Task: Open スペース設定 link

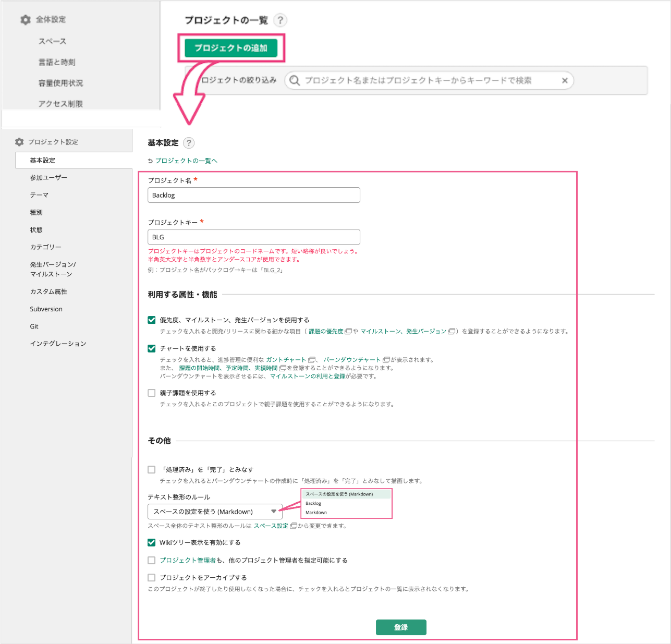Action: tap(271, 526)
